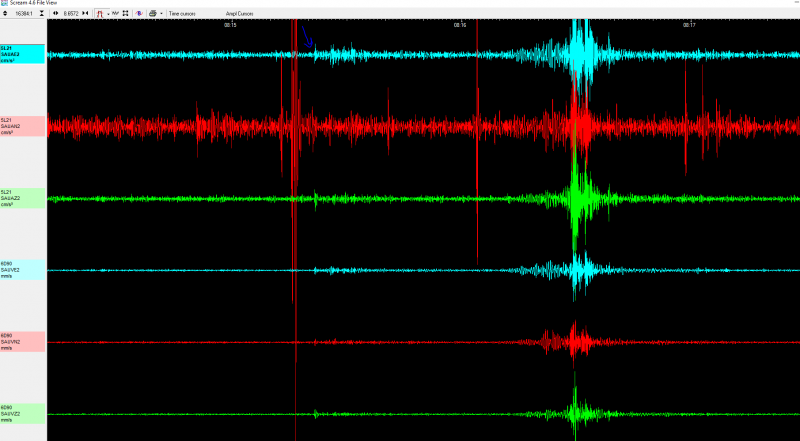Viewport: 800px width, 441px height.
Task: Select the cyan SL21 SA0/AE2 channel label
Action: point(22,54)
